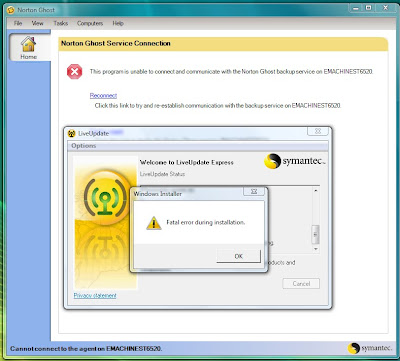Screen dimensions: 400x361
Task: Close the Norton Ghost window
Action: (386, 8)
